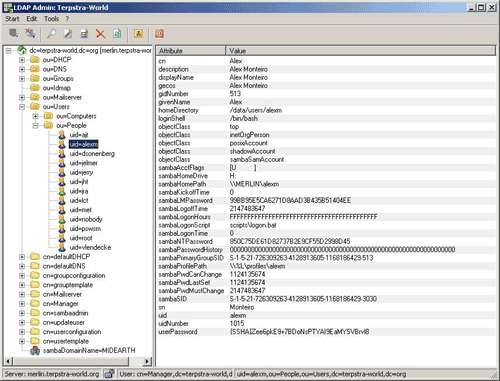The width and height of the screenshot is (500, 381).
Task: Click the sambaNTPassword attribute row
Action: 326,241
